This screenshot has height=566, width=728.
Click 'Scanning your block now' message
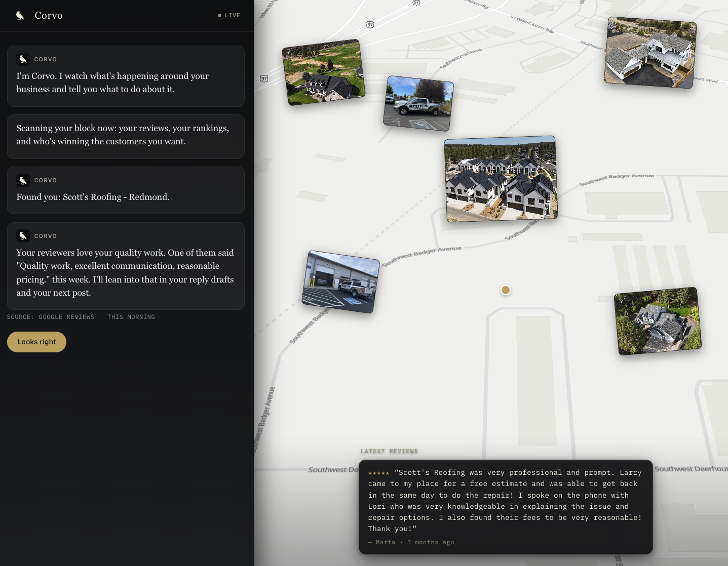126,137
